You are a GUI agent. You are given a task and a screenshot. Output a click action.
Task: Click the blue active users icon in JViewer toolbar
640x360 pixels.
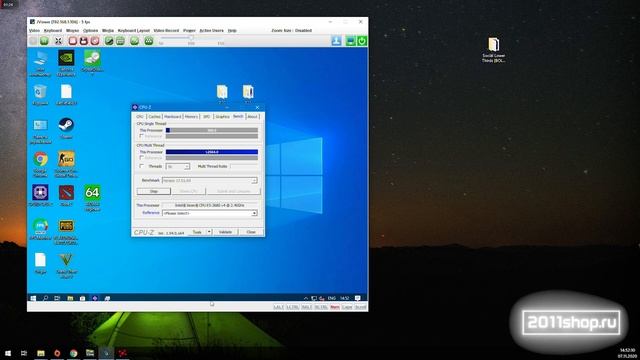(336, 41)
